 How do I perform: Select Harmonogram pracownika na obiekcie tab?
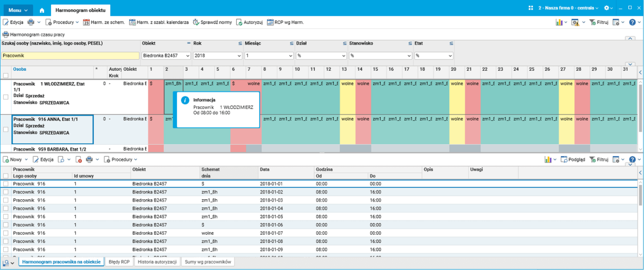click(x=61, y=262)
